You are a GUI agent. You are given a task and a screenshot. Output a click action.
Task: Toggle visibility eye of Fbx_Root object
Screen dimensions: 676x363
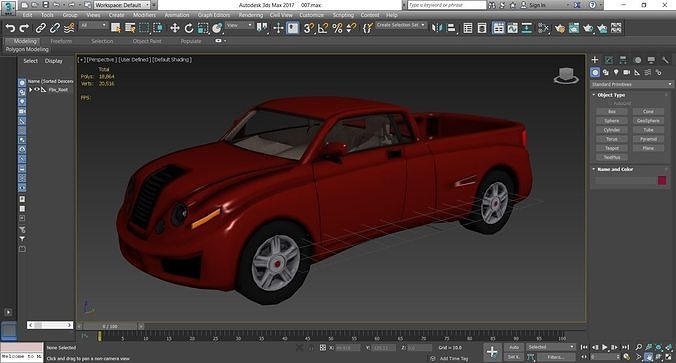[x=37, y=90]
